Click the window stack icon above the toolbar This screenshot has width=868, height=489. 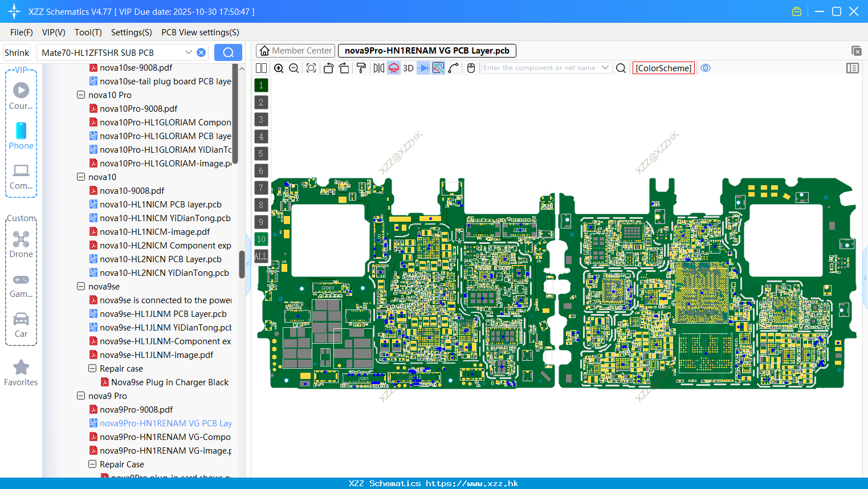(x=856, y=51)
